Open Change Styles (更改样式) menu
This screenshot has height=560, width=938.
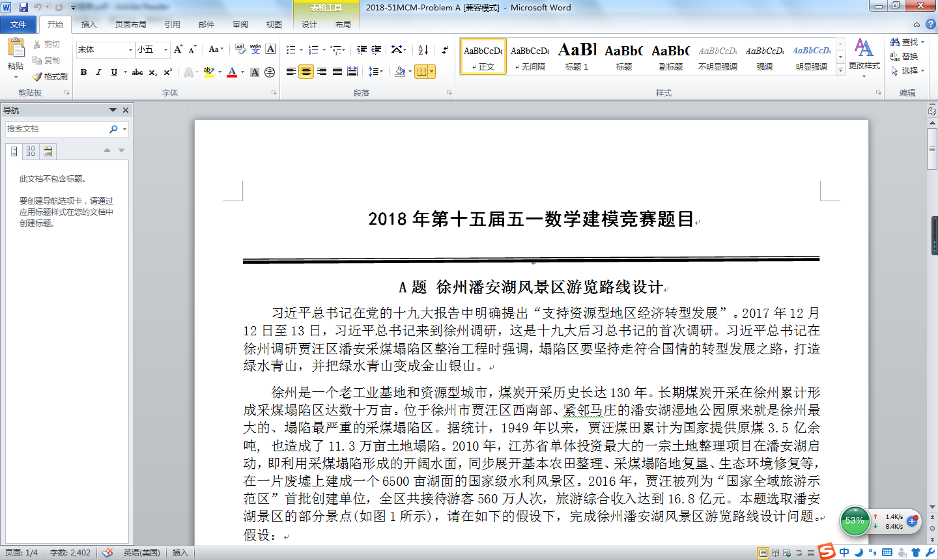[x=864, y=57]
